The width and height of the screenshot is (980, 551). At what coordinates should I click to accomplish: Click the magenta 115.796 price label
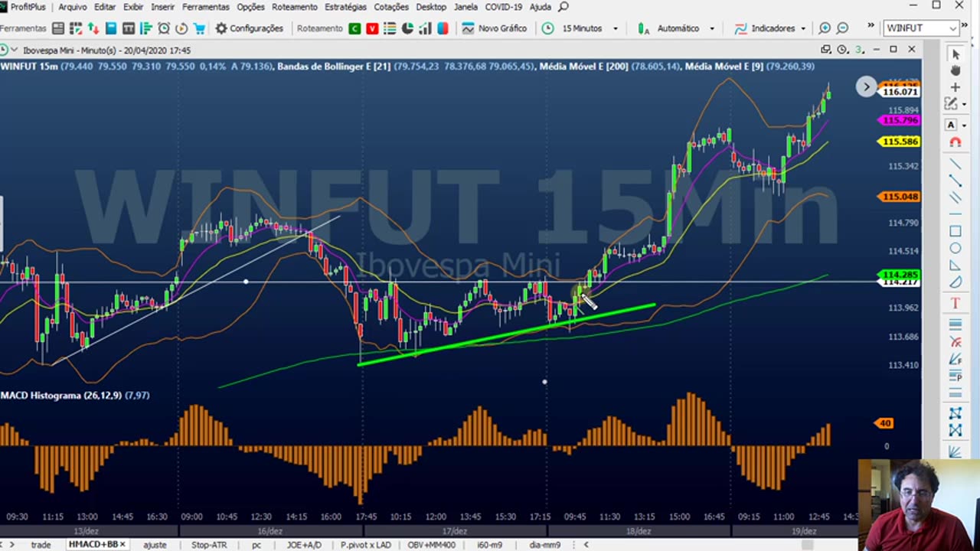[x=900, y=120]
